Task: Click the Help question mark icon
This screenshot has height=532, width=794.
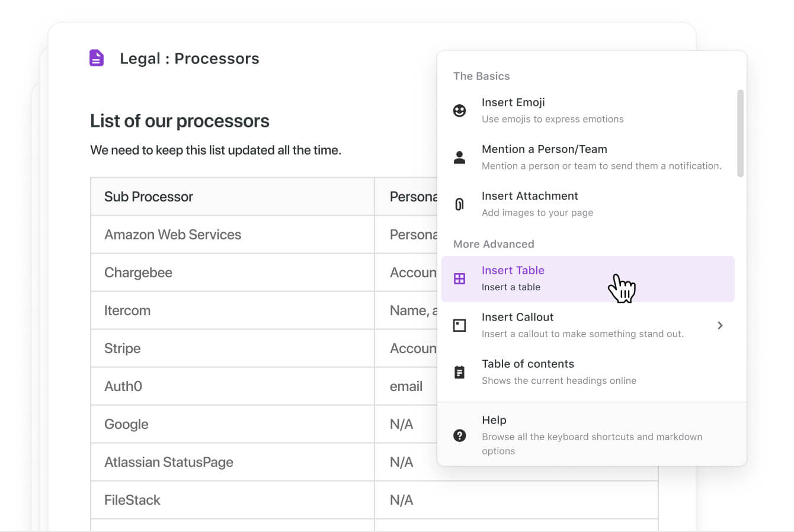Action: [x=459, y=435]
